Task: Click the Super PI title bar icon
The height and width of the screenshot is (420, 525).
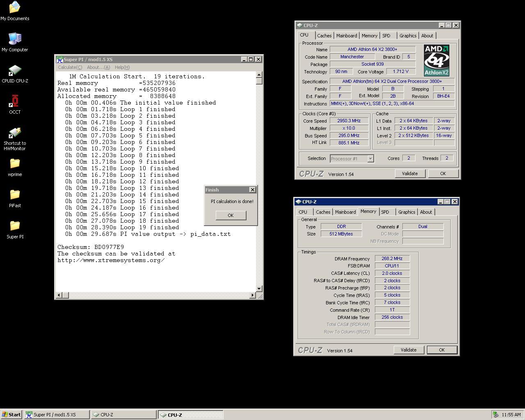Action: pyautogui.click(x=59, y=59)
